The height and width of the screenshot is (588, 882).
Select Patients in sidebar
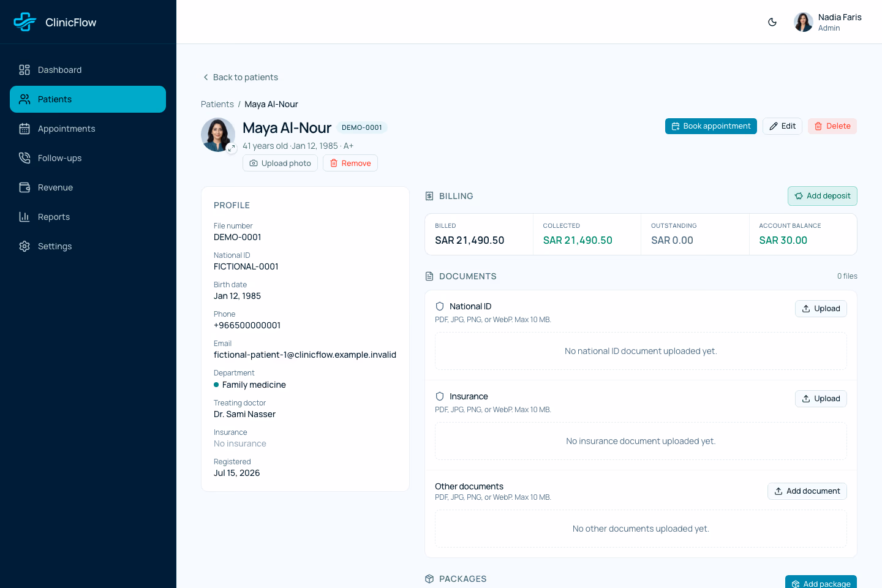(x=88, y=99)
